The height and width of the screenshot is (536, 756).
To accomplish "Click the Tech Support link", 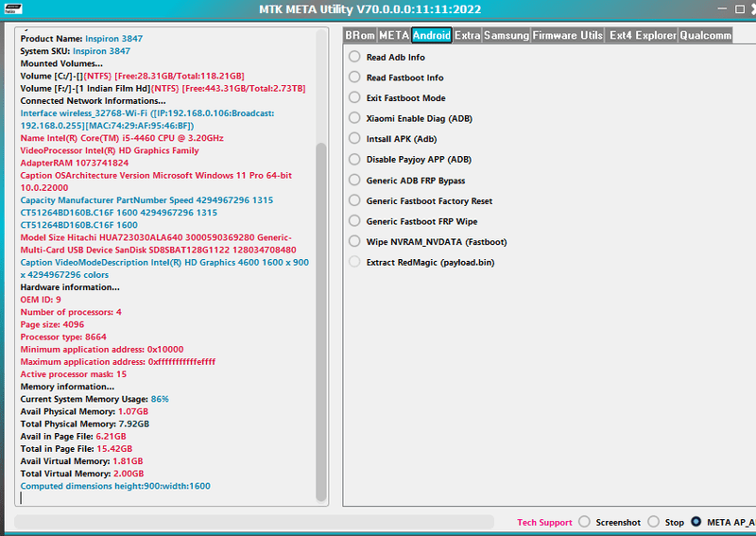I will (x=544, y=523).
